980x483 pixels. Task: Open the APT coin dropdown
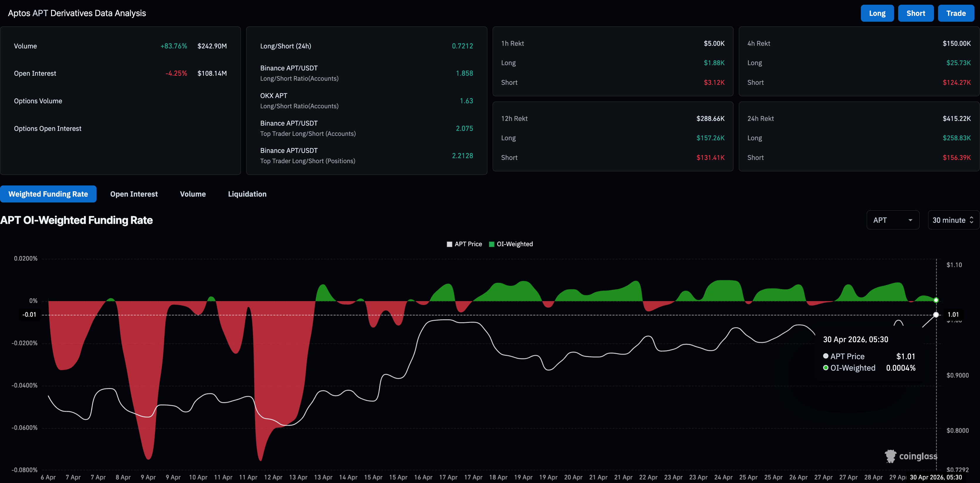892,220
